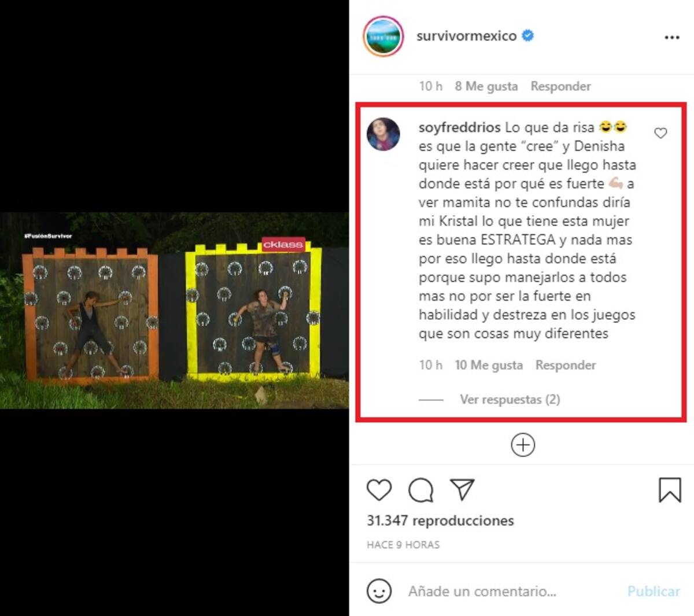Image resolution: width=694 pixels, height=616 pixels.
Task: Save post with the bookmark icon
Action: pos(670,490)
